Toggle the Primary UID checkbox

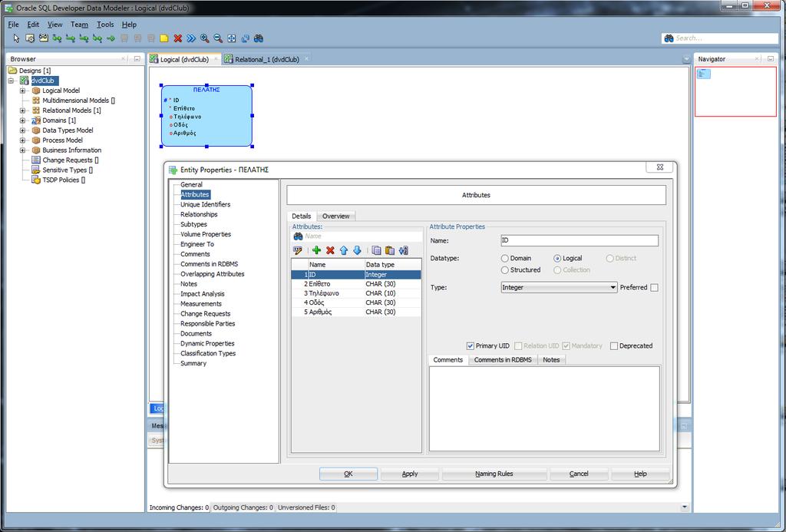tap(471, 346)
